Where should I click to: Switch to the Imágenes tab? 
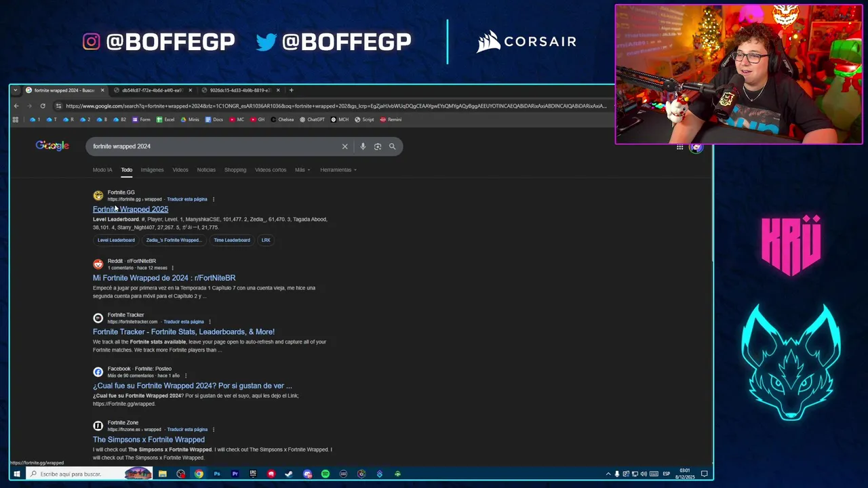tap(152, 170)
